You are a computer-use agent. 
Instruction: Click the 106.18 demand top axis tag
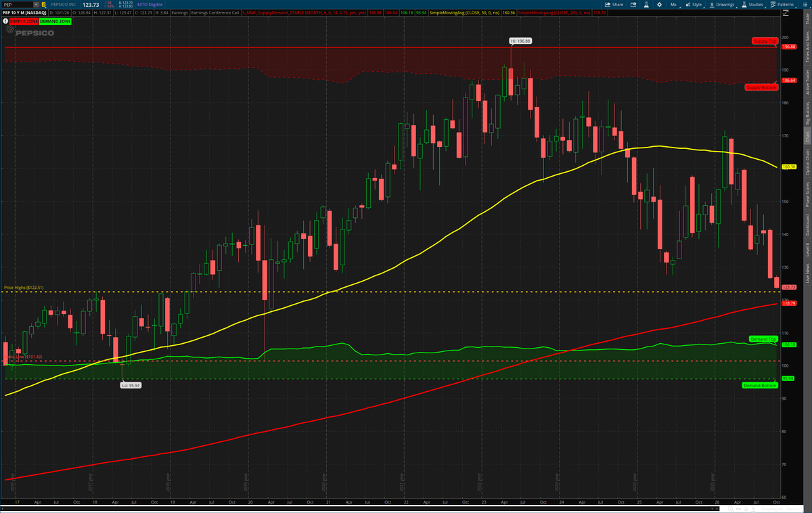point(788,344)
